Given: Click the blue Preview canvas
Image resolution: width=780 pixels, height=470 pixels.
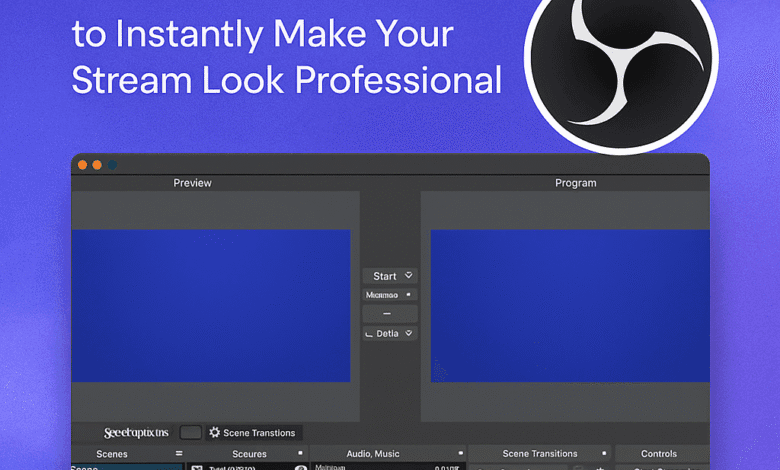Looking at the screenshot, I should [211, 305].
